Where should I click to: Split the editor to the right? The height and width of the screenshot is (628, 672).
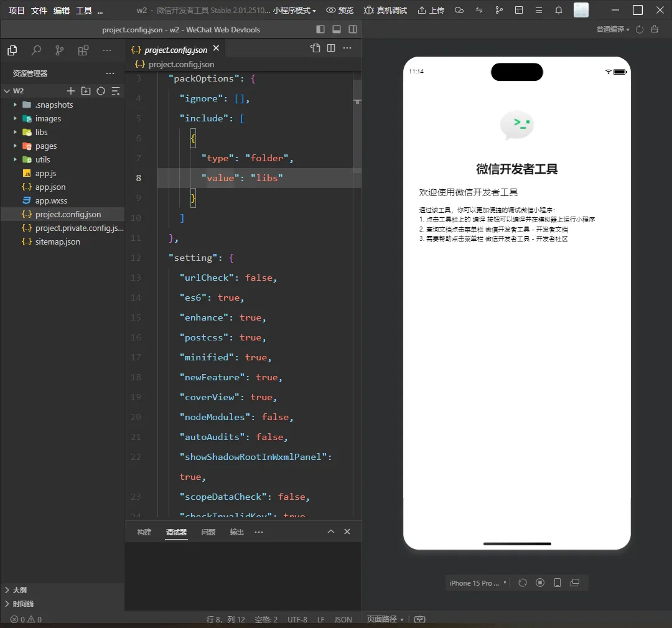point(331,47)
